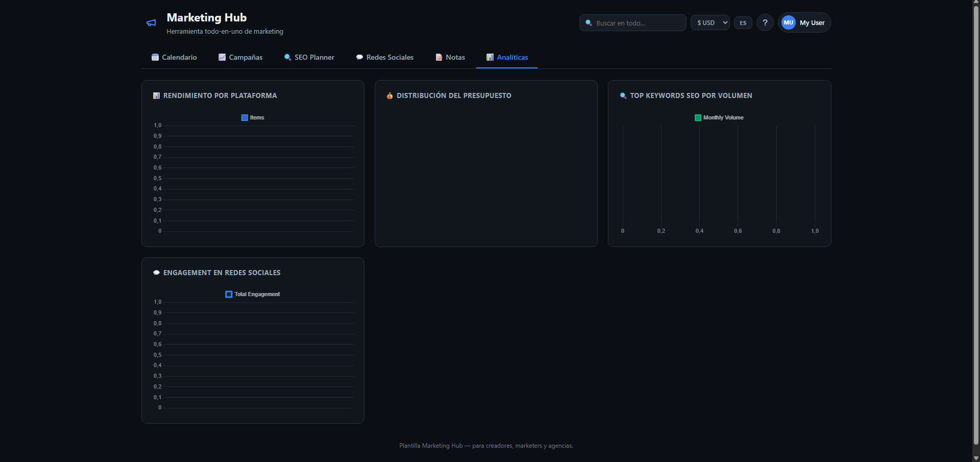
Task: Click the magnifier icon in the search box
Action: [x=589, y=23]
